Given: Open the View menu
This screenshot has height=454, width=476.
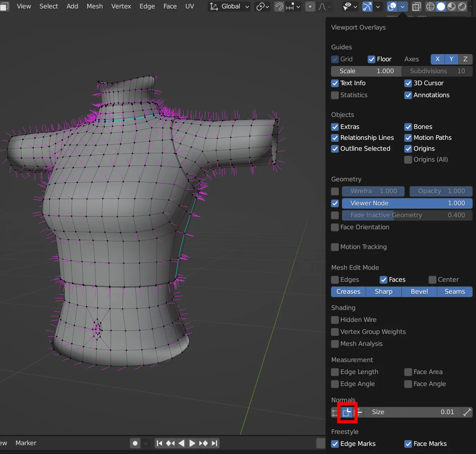Looking at the screenshot, I should (x=24, y=6).
